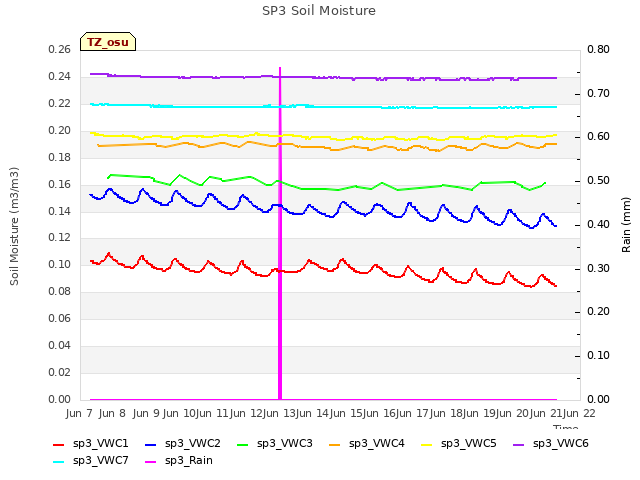
Task: Click the sp3_VWC2 legend label
Action: pyautogui.click(x=193, y=443)
